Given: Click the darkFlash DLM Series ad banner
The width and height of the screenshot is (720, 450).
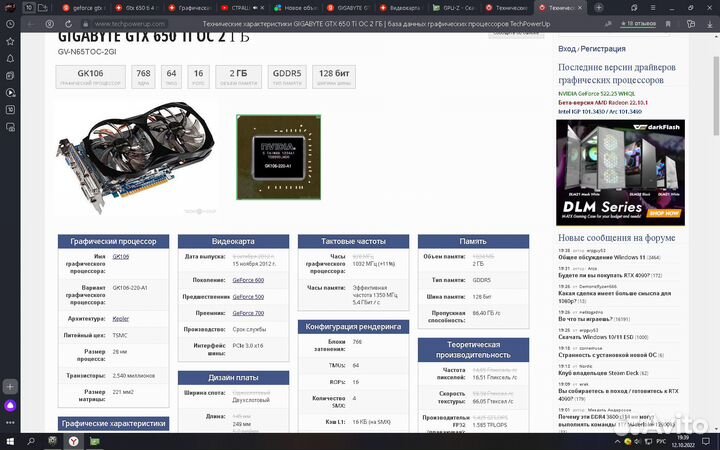Looking at the screenshot, I should pos(620,173).
